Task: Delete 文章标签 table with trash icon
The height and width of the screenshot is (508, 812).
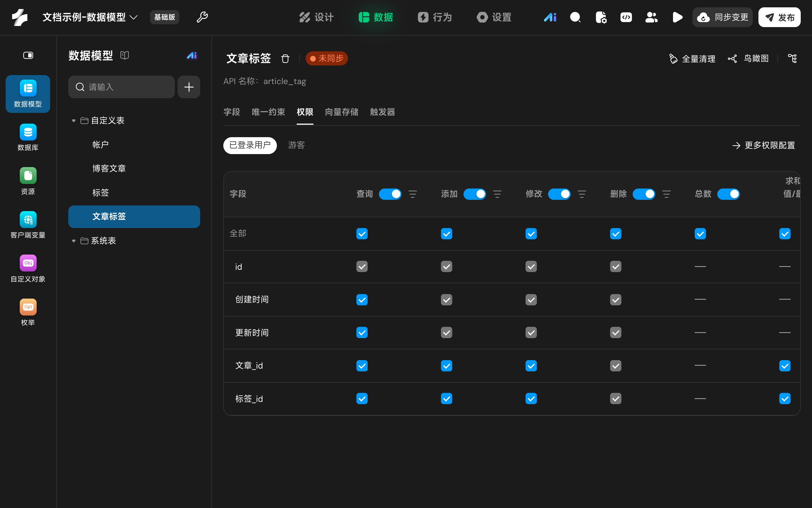Action: pos(285,58)
